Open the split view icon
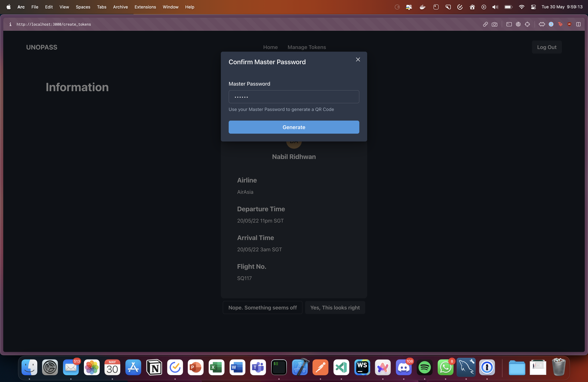The height and width of the screenshot is (382, 588). click(578, 24)
